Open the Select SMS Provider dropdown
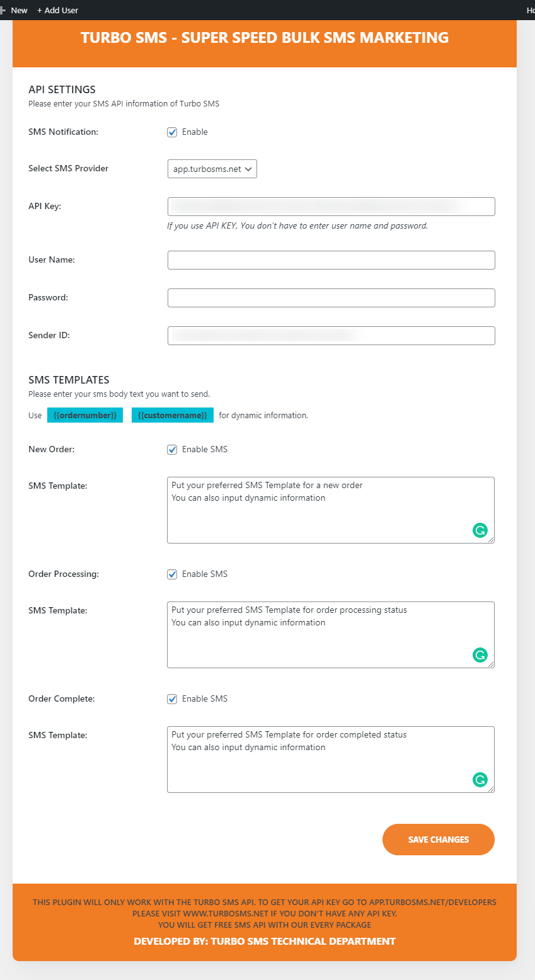The width and height of the screenshot is (535, 980). (x=212, y=169)
